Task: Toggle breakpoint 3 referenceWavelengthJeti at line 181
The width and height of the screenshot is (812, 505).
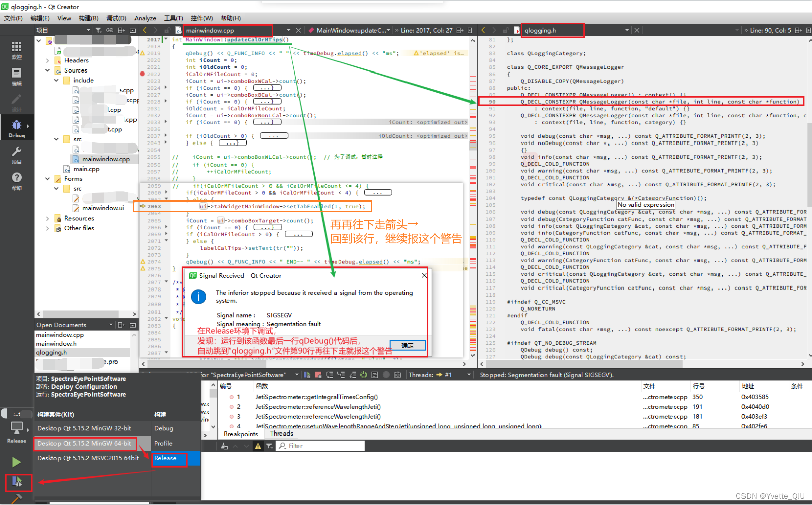Action: coord(232,417)
